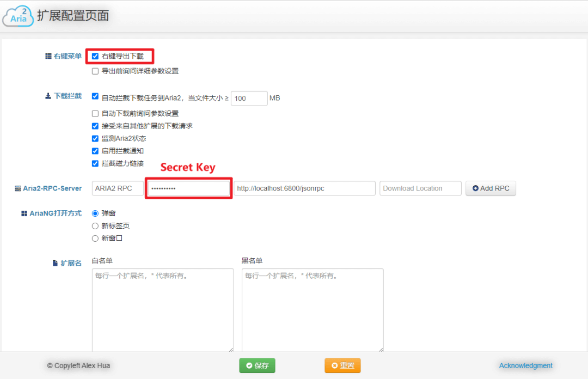Screen dimensions: 588x379
Task: Open the Acknowledgment link
Action: tap(525, 365)
